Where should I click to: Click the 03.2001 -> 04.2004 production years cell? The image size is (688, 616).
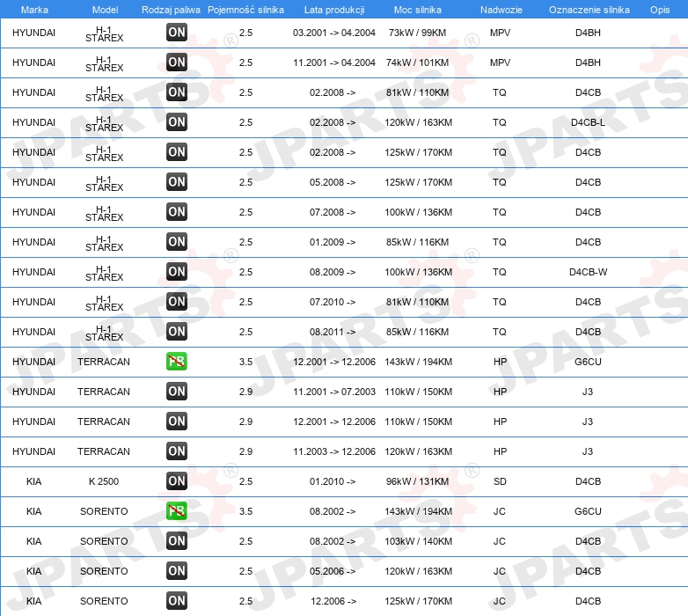(x=334, y=33)
